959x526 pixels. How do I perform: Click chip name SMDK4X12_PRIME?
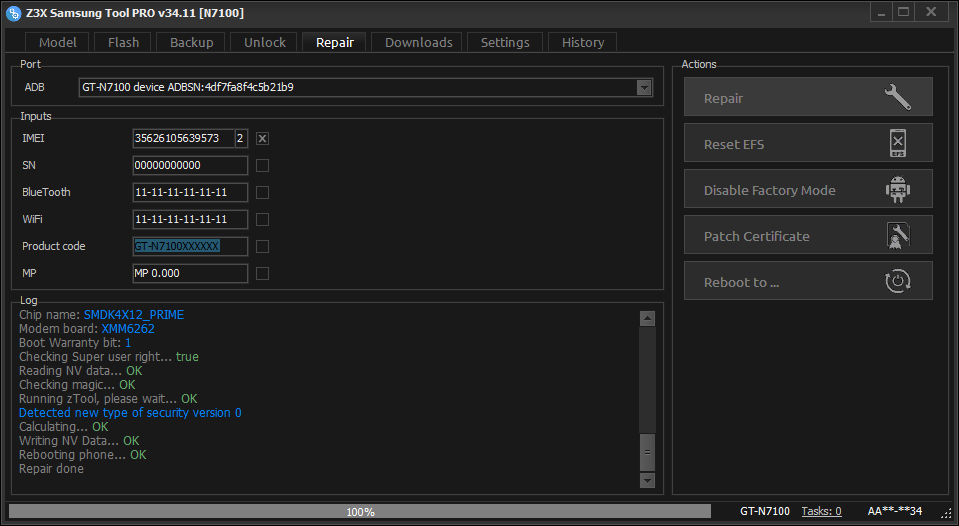point(134,314)
